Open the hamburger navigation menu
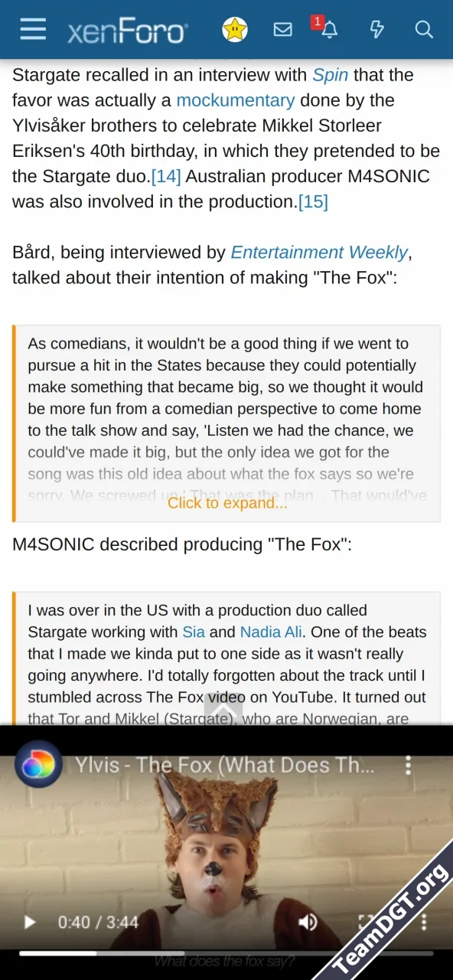 click(33, 30)
